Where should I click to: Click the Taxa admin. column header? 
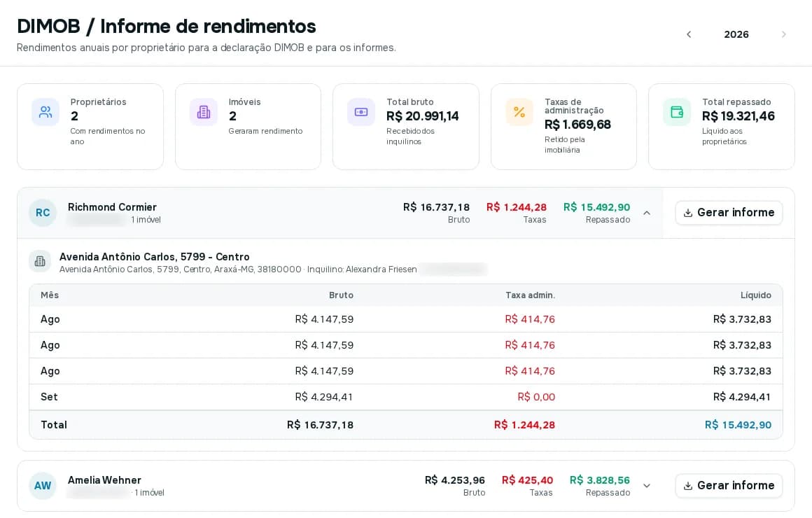(x=531, y=295)
